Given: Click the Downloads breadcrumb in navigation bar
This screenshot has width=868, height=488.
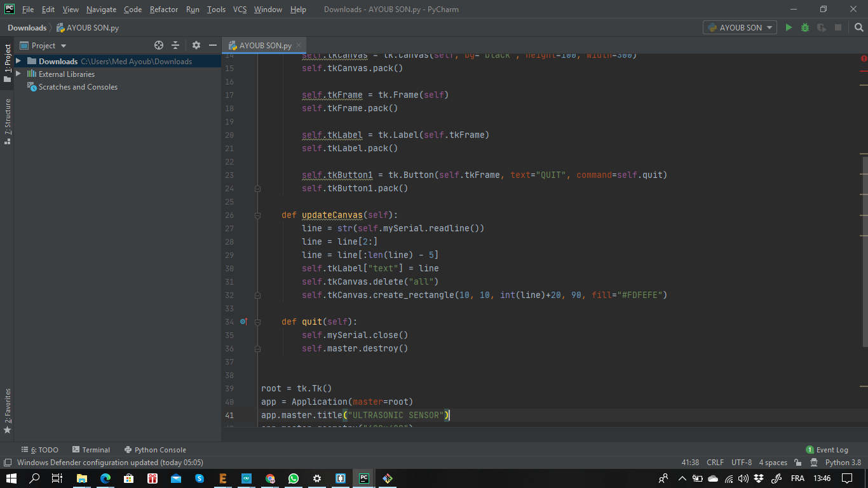Looking at the screenshot, I should (27, 27).
